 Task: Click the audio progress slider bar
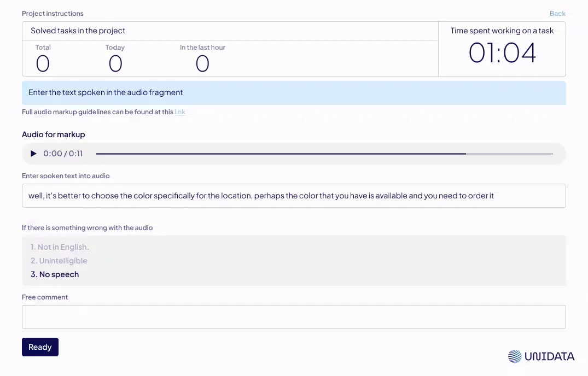[324, 154]
